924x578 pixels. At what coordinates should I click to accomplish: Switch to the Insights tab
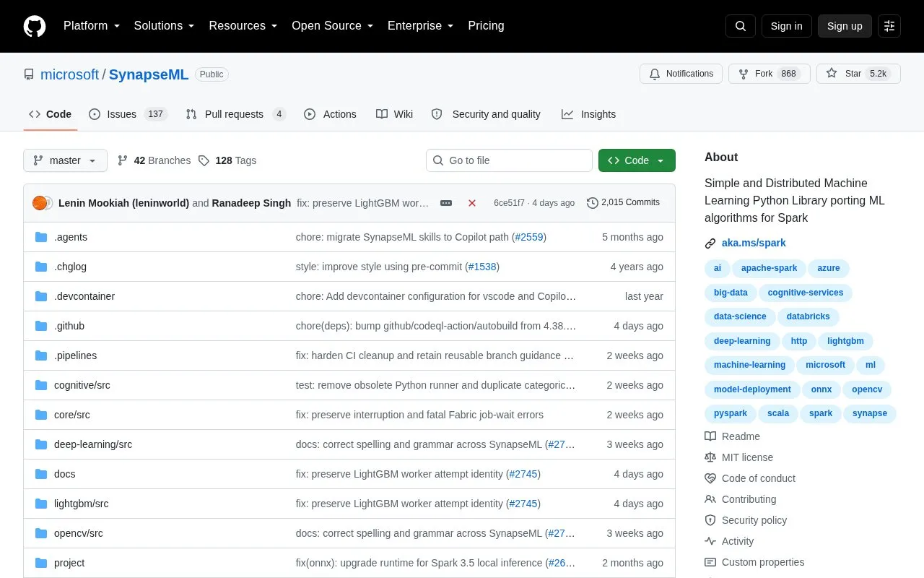[x=589, y=114]
